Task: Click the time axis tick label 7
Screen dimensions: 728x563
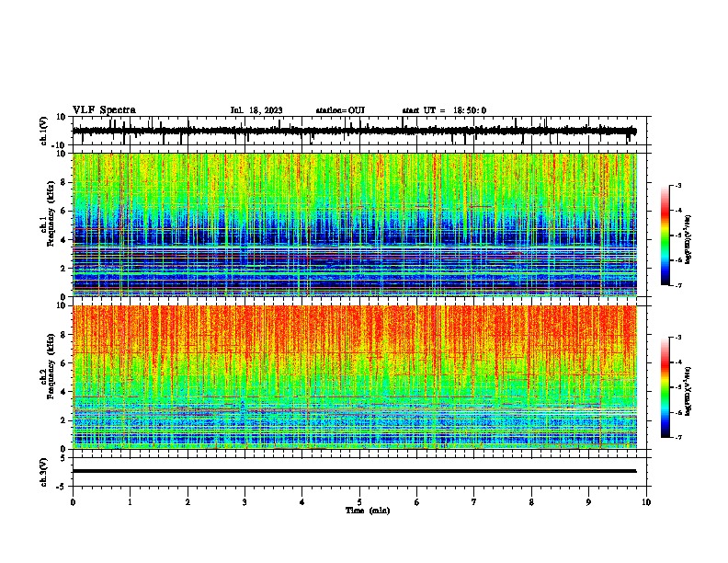Action: [474, 502]
